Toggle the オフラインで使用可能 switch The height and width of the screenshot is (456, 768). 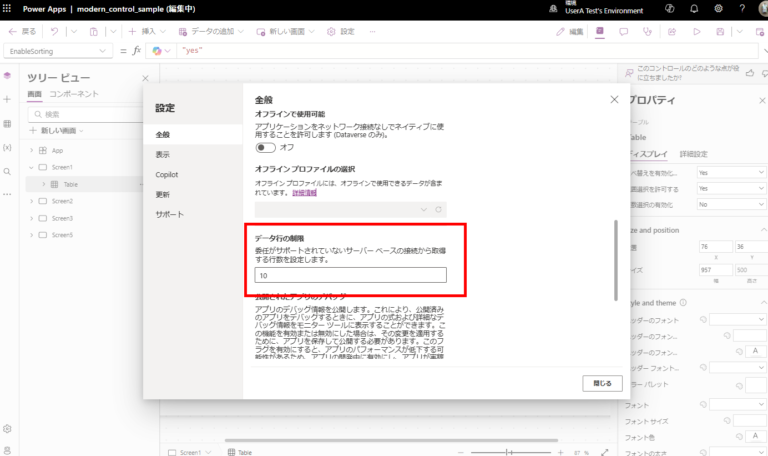[x=265, y=147]
